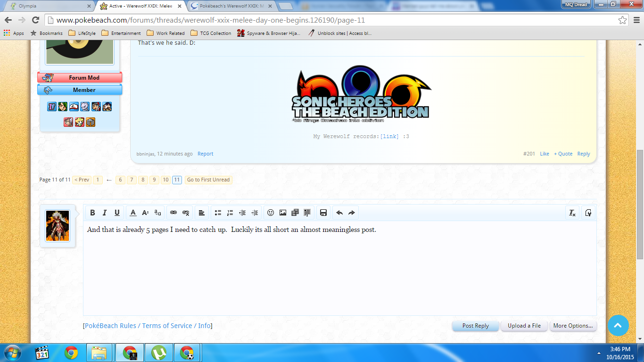Click your own avatar beside the reply editor
This screenshot has height=362, width=644.
(58, 226)
